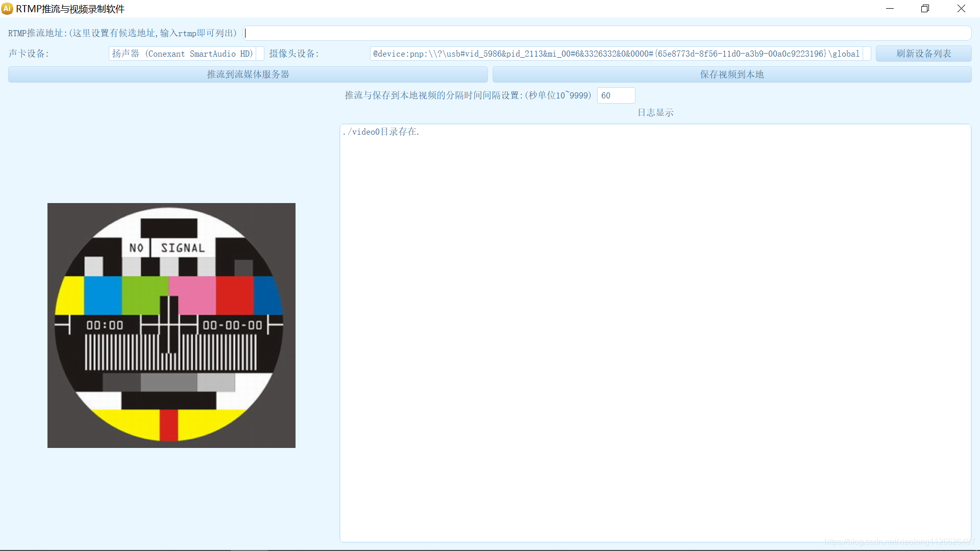Click the NO SIGNAL video preview thumbnail

pyautogui.click(x=171, y=325)
